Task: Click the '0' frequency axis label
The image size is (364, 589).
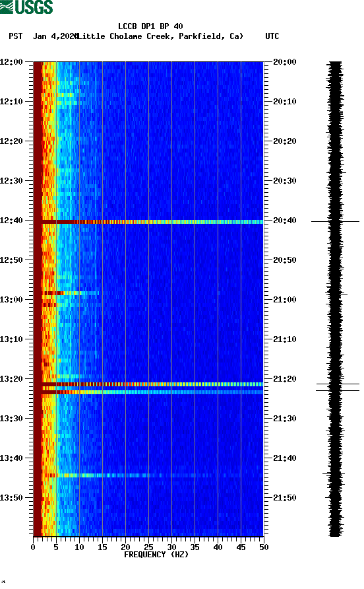Action: pos(33,547)
